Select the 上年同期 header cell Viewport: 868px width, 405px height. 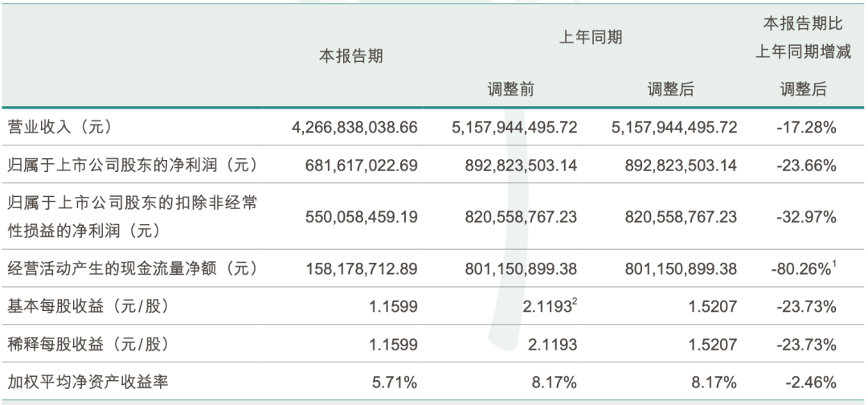pyautogui.click(x=591, y=37)
